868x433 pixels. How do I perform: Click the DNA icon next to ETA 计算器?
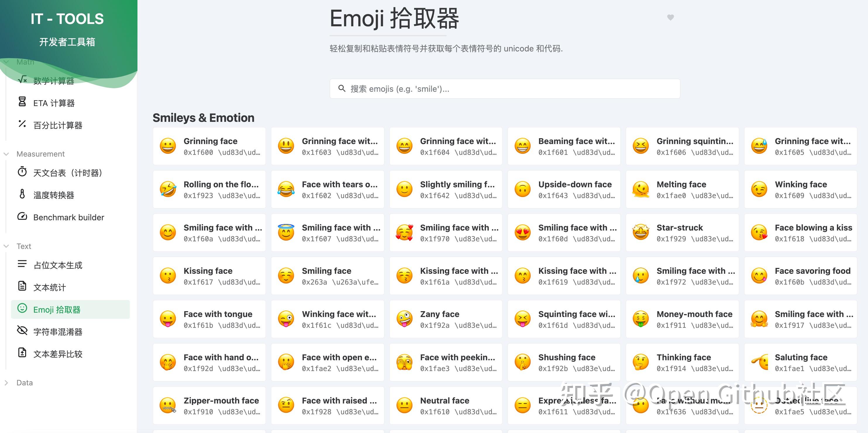22,102
